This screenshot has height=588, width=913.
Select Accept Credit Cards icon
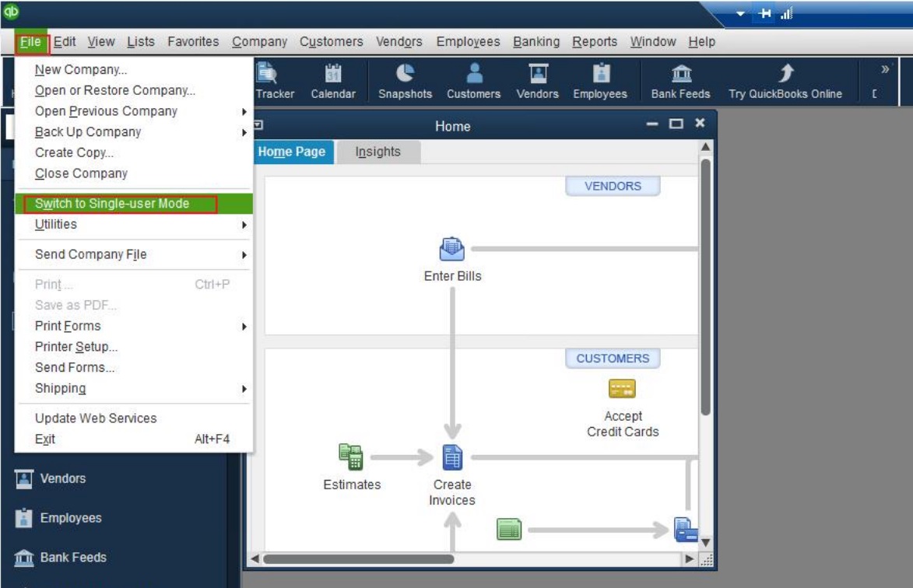(622, 389)
